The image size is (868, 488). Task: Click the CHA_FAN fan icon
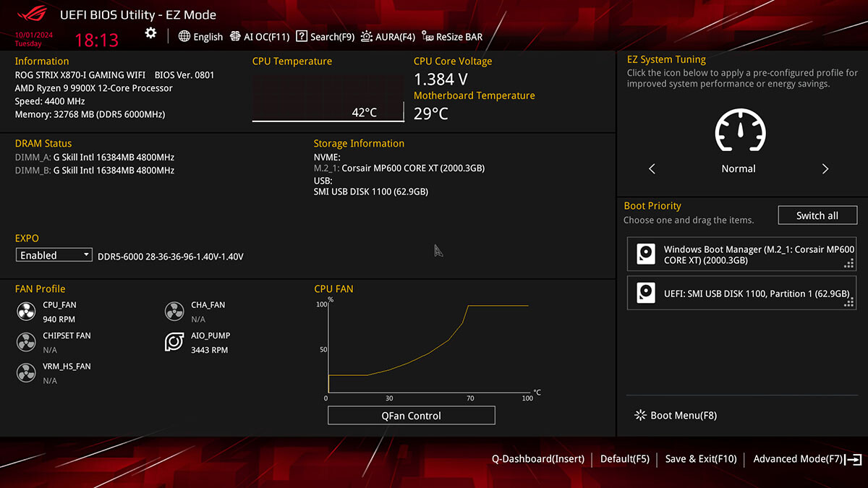point(174,312)
